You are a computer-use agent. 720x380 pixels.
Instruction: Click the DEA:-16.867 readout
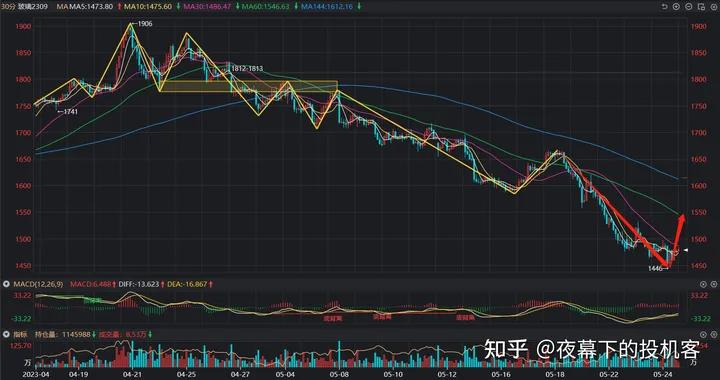tap(187, 285)
